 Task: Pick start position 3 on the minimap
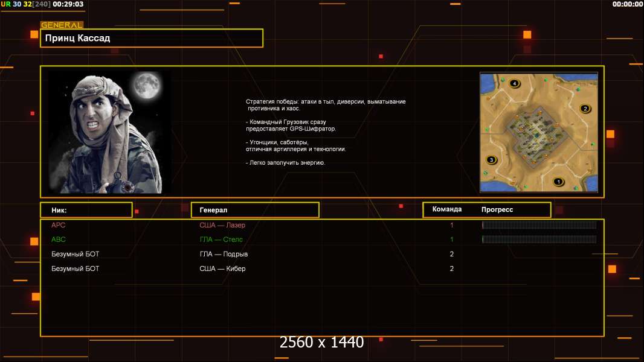coord(491,160)
